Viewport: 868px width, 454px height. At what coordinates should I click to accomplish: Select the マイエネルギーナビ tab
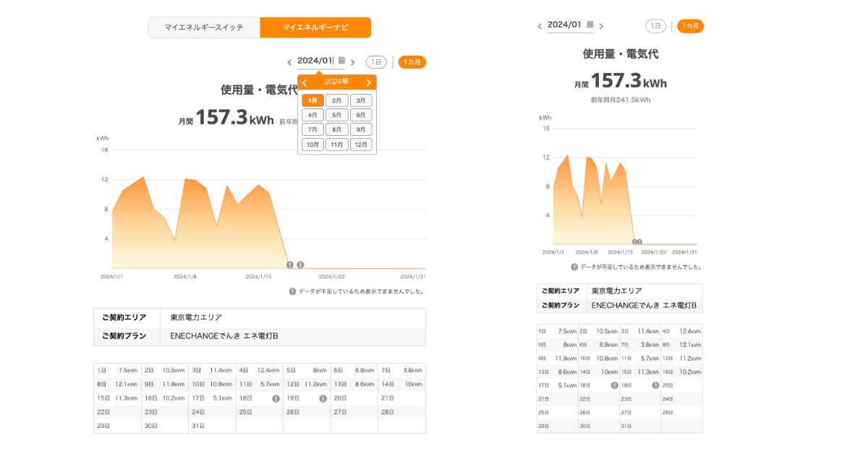(x=315, y=27)
